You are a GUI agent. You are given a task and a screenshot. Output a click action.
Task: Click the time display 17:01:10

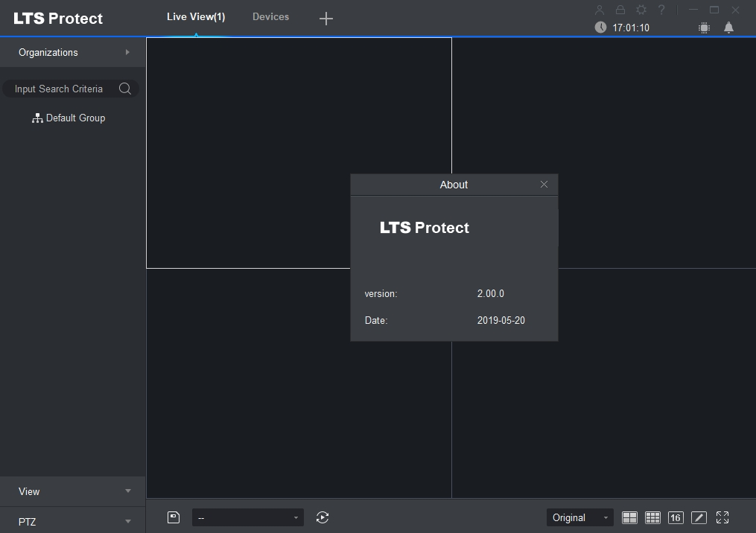point(631,28)
